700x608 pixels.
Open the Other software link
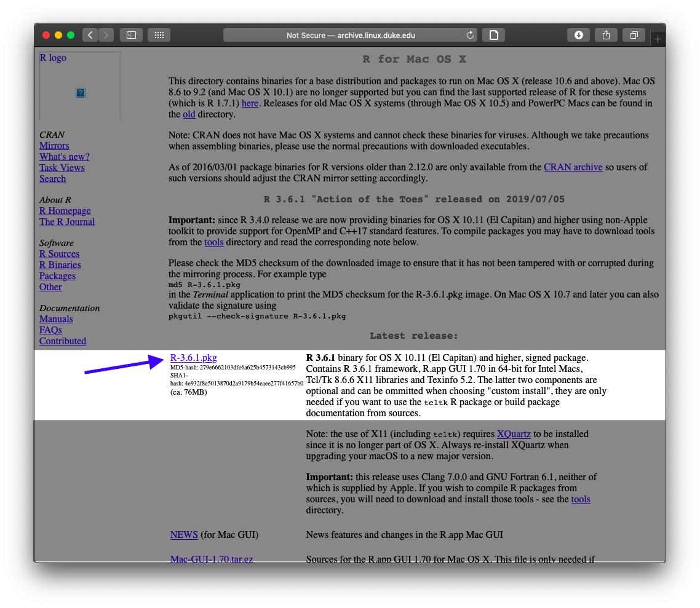(x=50, y=287)
